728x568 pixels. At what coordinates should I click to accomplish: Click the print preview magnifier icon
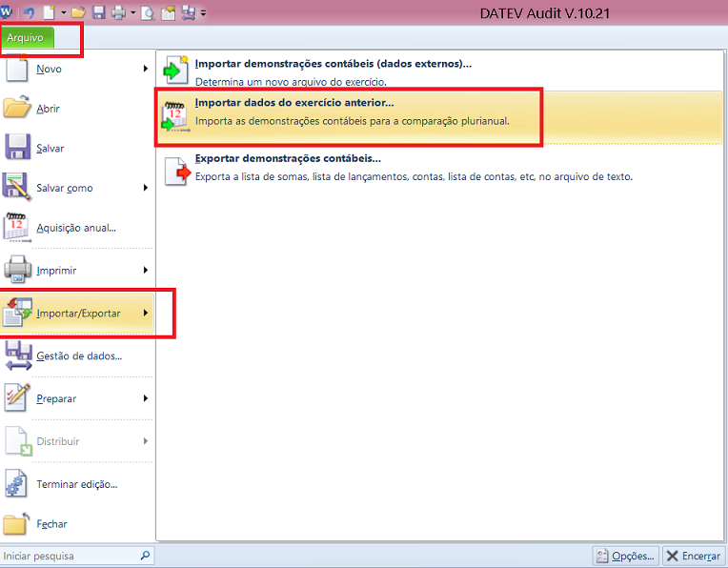pyautogui.click(x=148, y=13)
